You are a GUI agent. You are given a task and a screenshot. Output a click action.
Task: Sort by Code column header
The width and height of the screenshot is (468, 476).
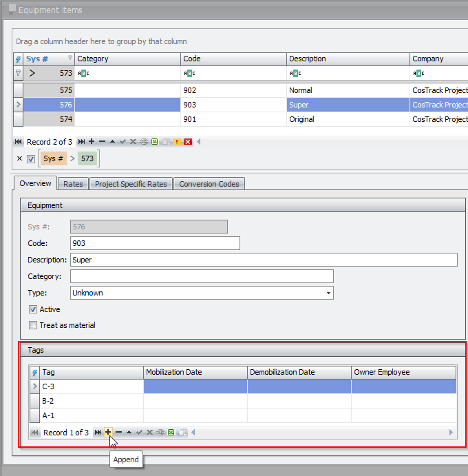(x=233, y=59)
